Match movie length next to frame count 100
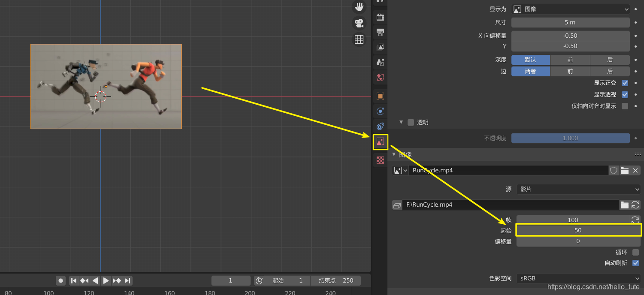 [635, 220]
